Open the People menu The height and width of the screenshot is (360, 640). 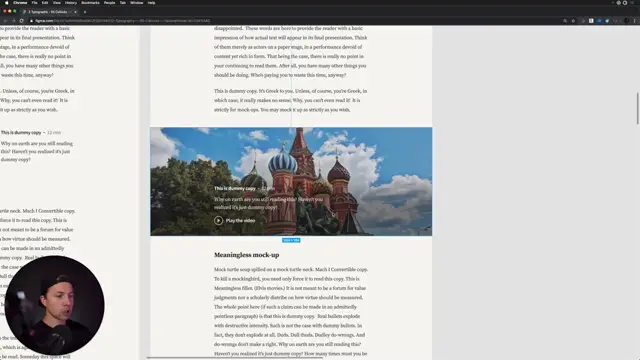[109, 2]
